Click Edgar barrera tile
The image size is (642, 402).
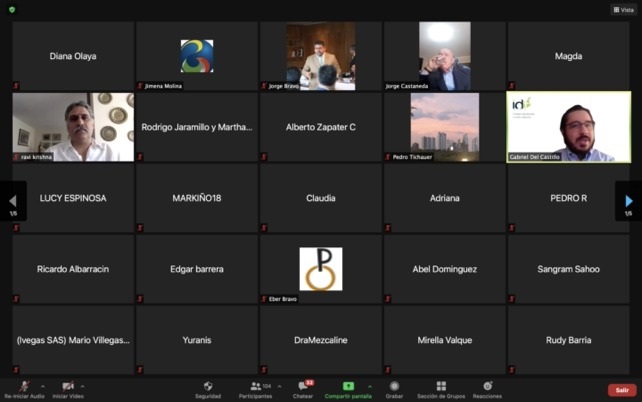[x=197, y=269]
